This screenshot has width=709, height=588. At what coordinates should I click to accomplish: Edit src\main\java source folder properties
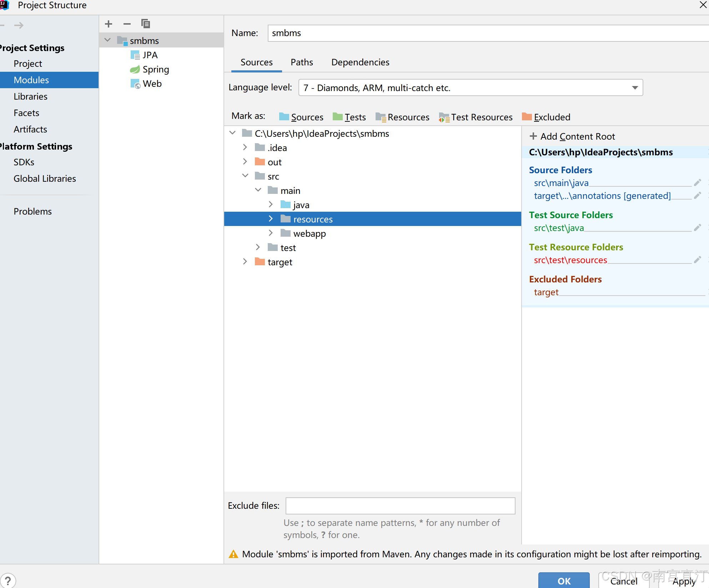click(697, 183)
